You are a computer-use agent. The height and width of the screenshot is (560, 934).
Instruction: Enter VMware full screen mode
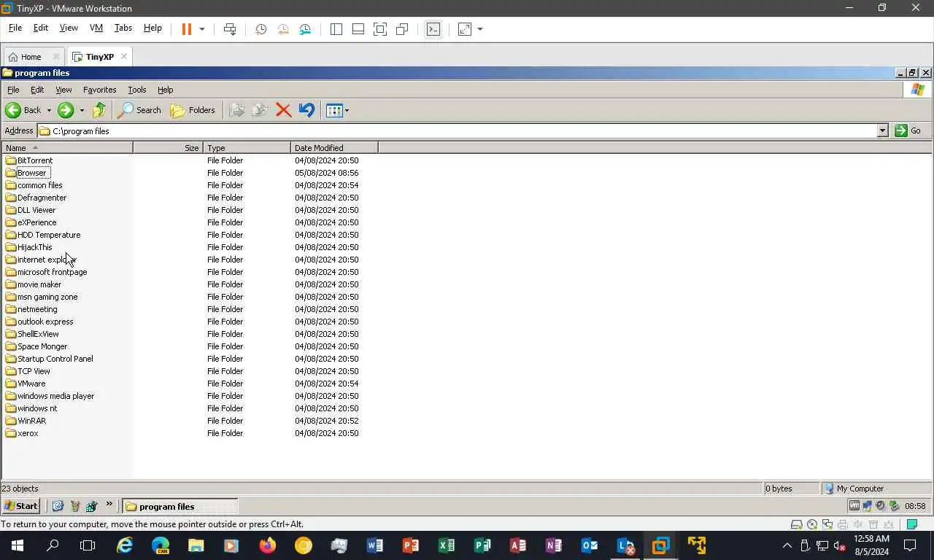click(x=380, y=29)
